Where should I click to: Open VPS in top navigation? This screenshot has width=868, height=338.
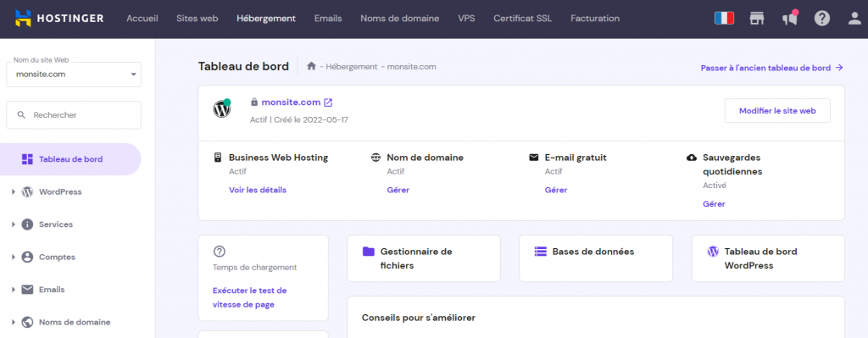[x=467, y=19]
